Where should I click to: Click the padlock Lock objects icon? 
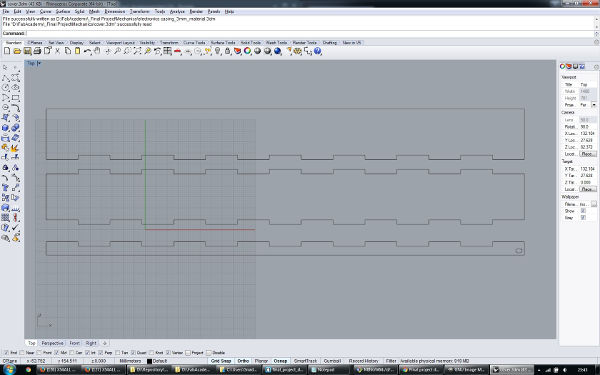tap(227, 51)
